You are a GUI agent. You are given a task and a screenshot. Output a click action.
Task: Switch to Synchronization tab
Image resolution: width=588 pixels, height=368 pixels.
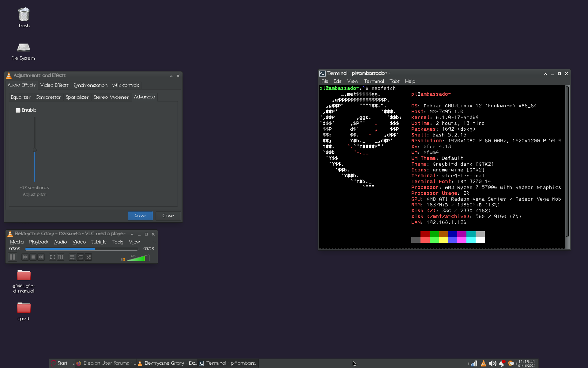[x=90, y=85]
